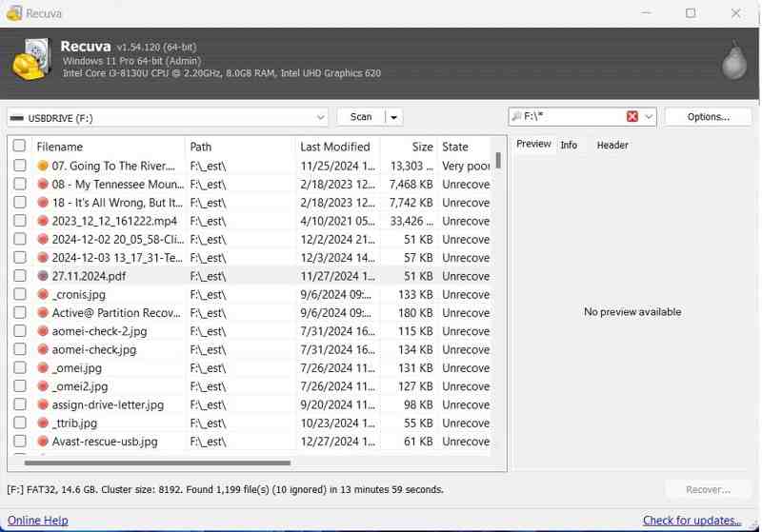Select the file _ttrib.jpg
Screen dimensions: 762x532
[x=74, y=424]
